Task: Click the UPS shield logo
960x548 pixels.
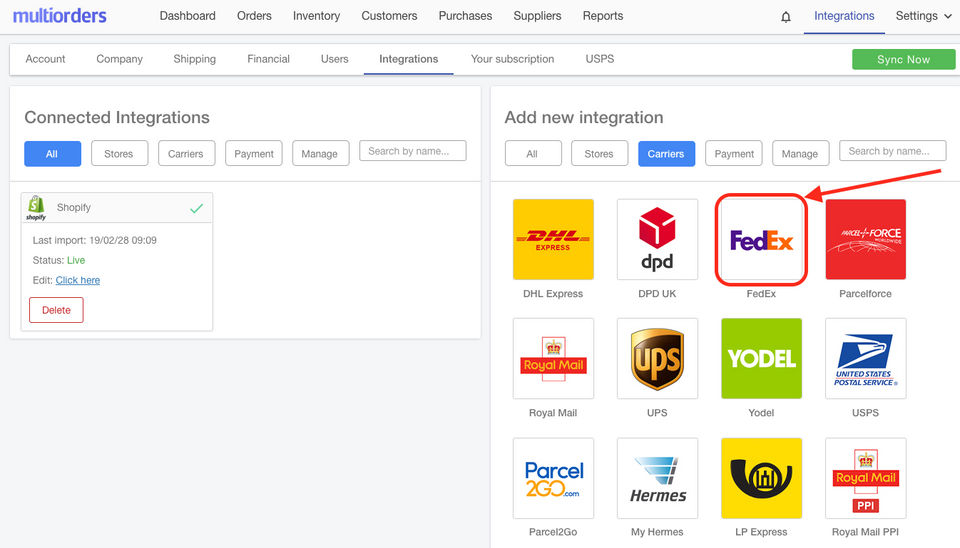Action: [657, 359]
